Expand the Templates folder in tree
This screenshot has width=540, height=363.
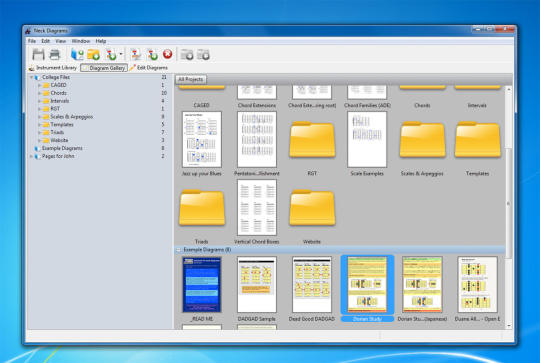click(39, 125)
